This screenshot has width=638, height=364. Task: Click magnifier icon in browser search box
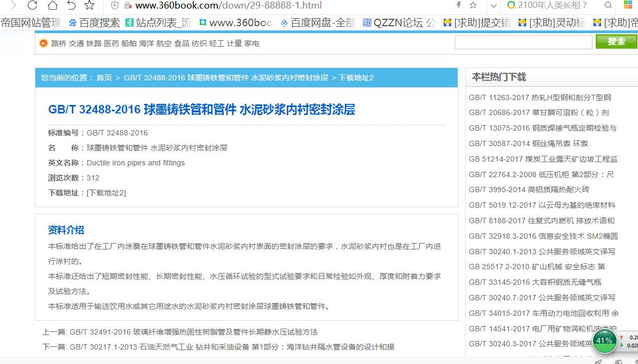pos(608,5)
